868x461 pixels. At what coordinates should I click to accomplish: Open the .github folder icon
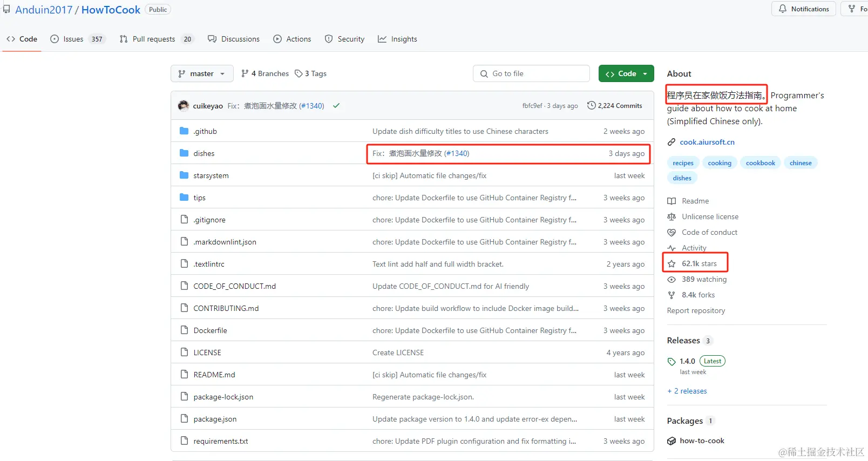coord(184,131)
